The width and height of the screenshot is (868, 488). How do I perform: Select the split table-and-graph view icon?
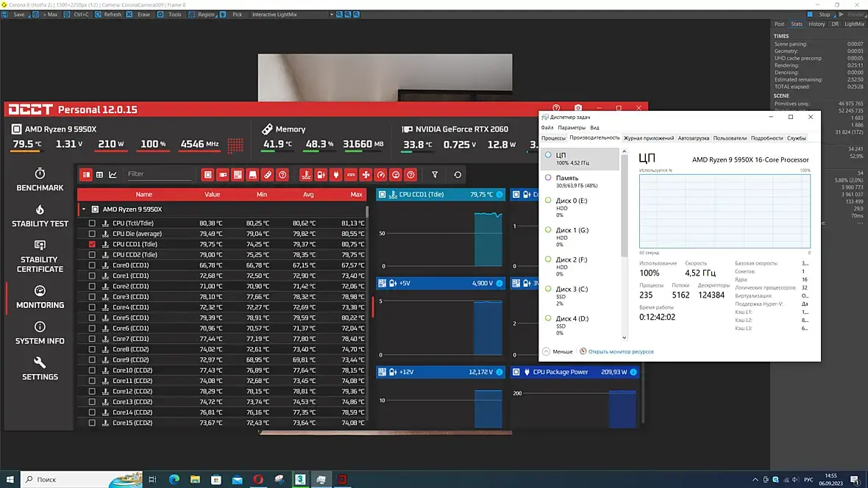[x=86, y=175]
